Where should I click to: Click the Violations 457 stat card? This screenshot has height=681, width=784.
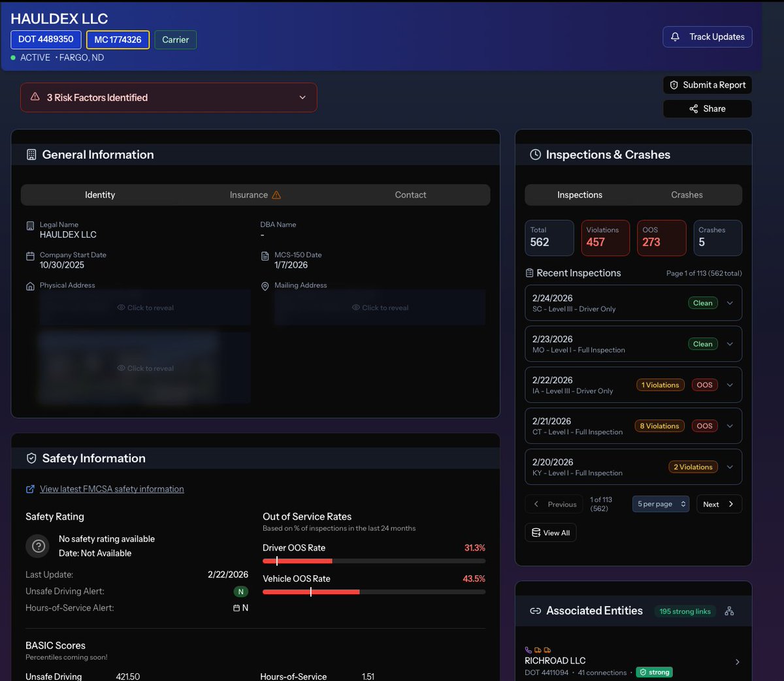point(606,238)
